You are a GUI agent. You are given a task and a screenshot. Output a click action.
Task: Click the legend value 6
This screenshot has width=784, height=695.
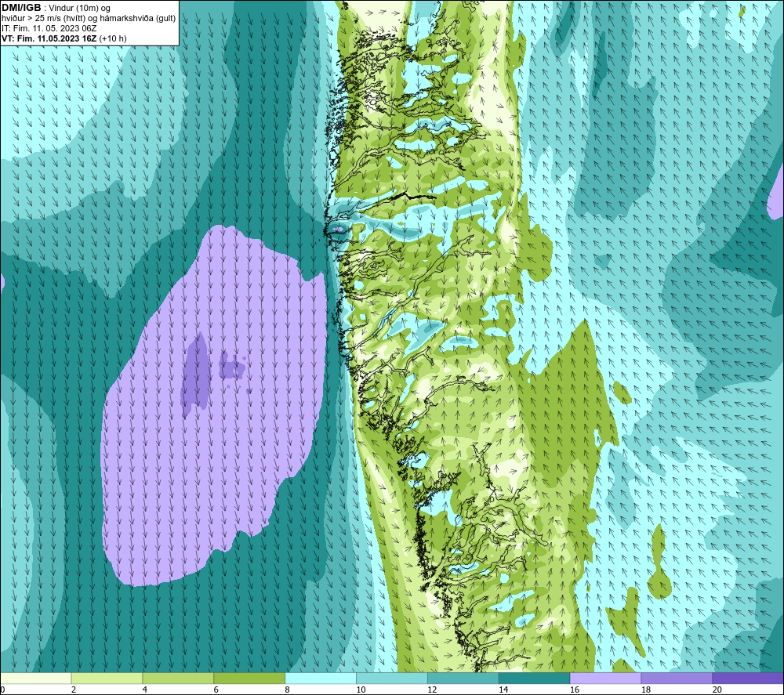point(216,690)
